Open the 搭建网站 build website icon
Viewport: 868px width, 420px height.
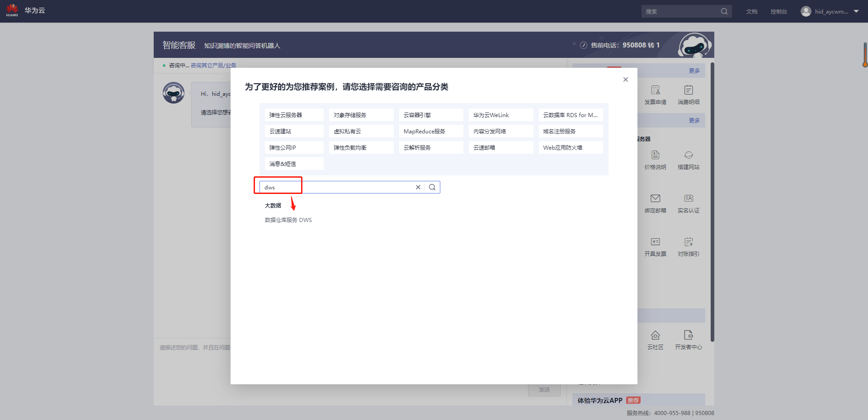[689, 160]
